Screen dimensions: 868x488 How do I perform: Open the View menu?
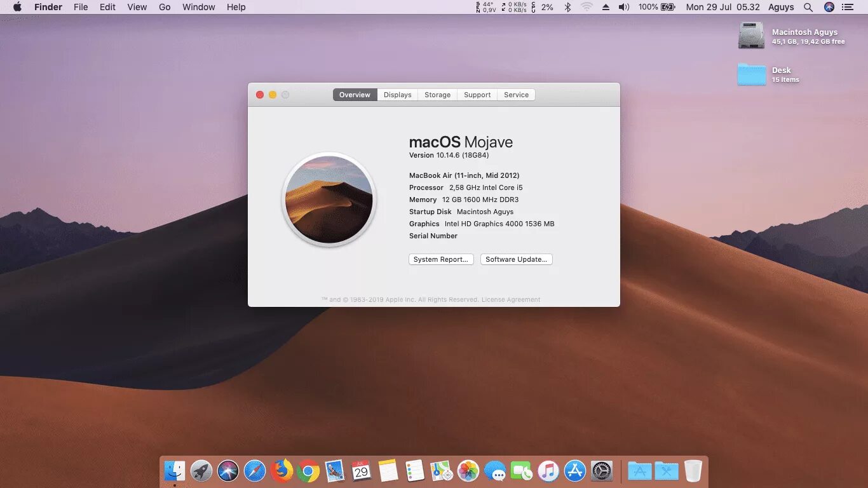[x=137, y=7]
